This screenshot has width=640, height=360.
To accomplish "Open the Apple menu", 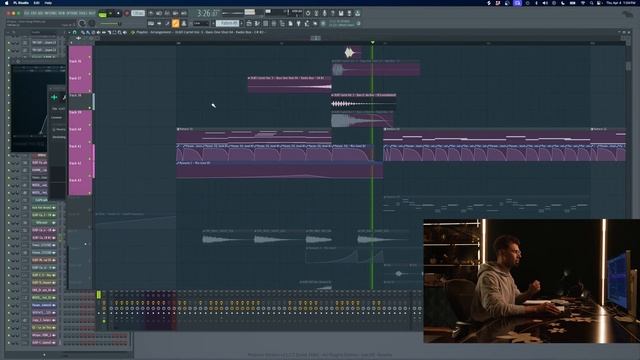I will [x=6, y=2].
